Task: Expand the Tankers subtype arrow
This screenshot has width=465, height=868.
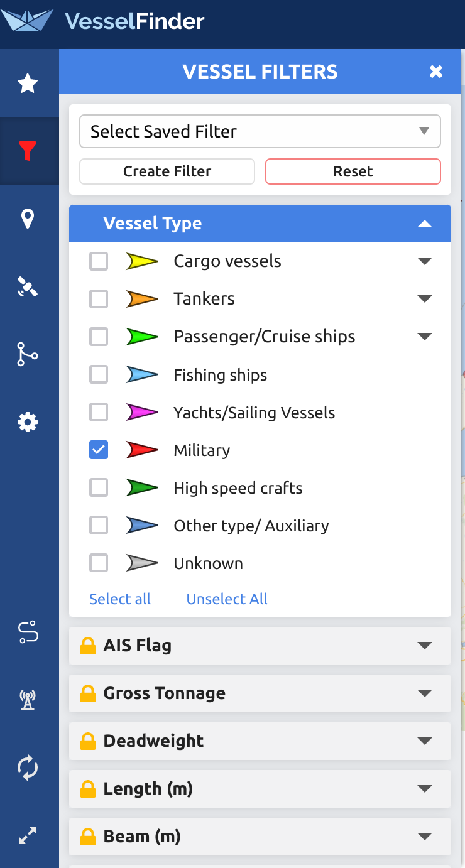Action: coord(425,299)
